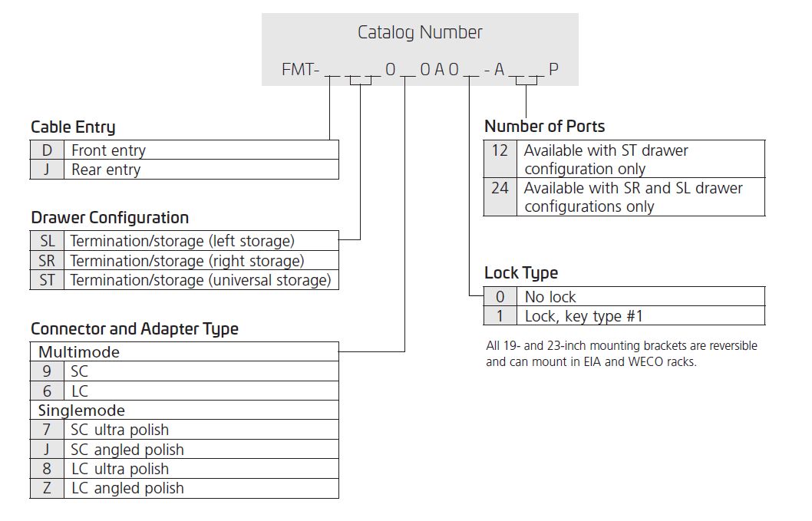Viewport: 812px width, 521px height.
Task: Click the SR right storage row
Action: pos(184,261)
